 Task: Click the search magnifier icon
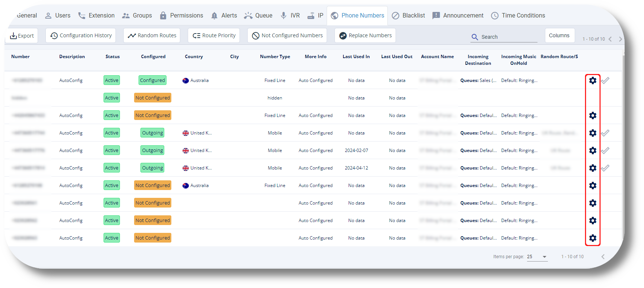(475, 37)
